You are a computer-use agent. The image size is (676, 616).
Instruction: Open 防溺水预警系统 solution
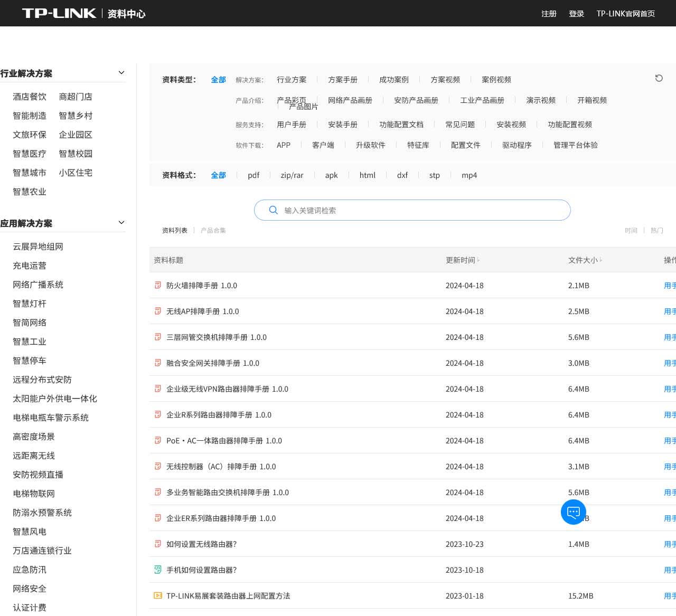click(42, 513)
